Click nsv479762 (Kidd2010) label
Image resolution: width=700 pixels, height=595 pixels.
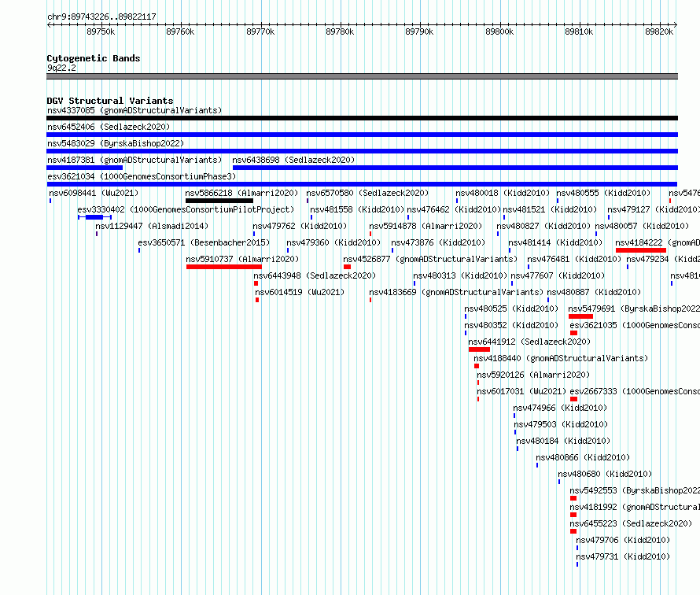tap(300, 226)
